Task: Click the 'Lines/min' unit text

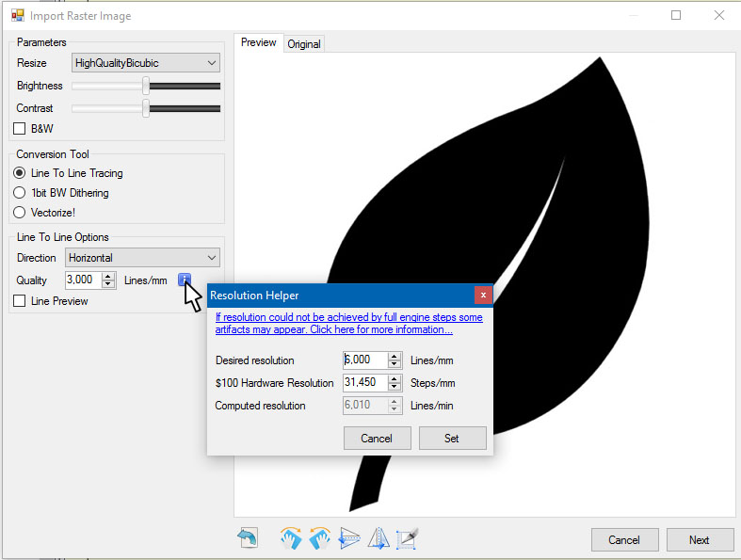Action: [431, 406]
